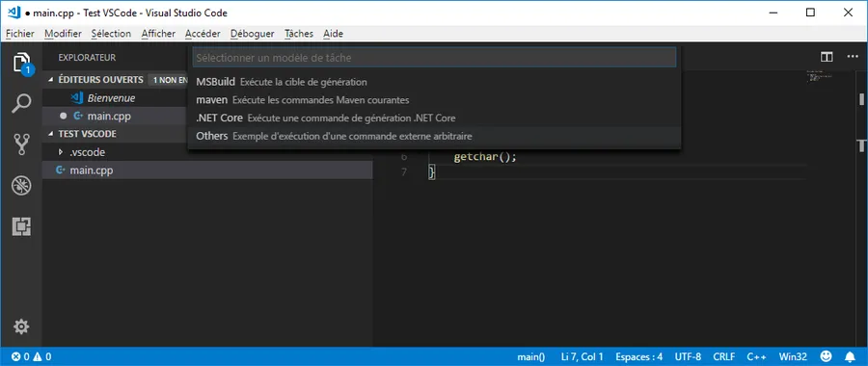Open the Tâches menu
This screenshot has width=868, height=366.
click(299, 34)
